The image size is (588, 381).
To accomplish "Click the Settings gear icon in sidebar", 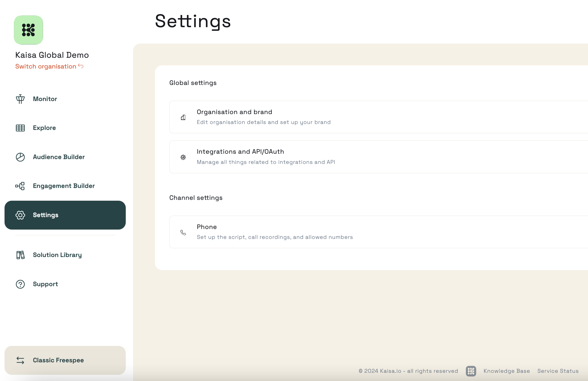I will (x=20, y=215).
